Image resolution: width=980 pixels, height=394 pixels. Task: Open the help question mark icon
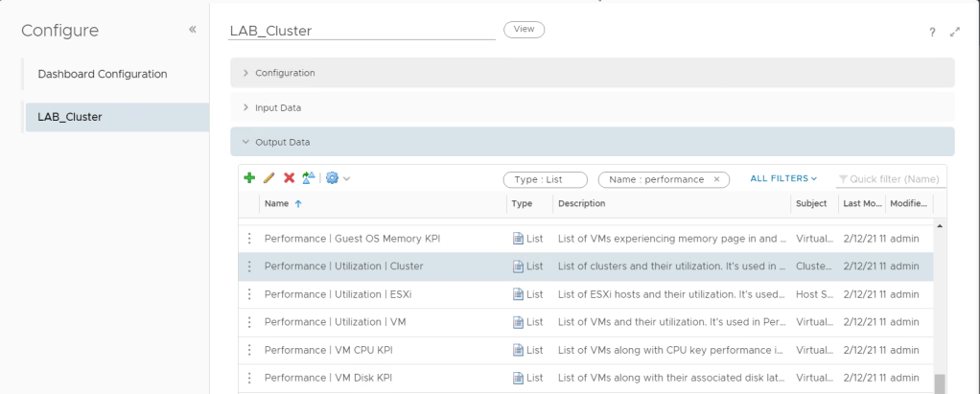click(932, 32)
